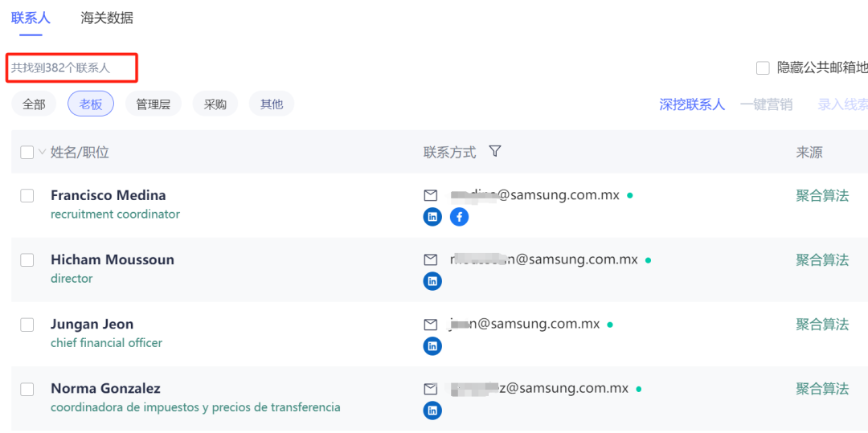Click Hicham Moussoun's samsung.com.mx email address
868x433 pixels.
coord(544,260)
